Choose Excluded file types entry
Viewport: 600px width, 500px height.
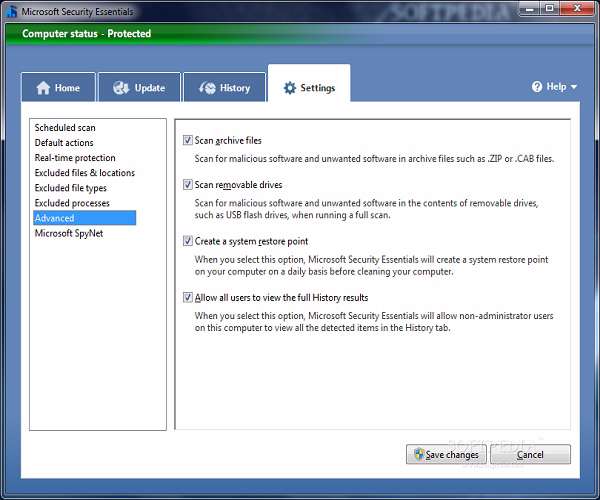coord(71,188)
